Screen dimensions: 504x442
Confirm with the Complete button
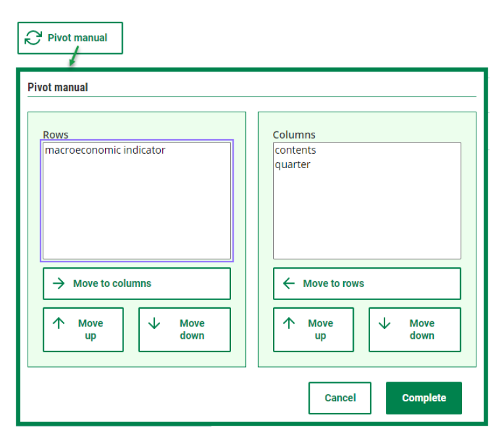(x=423, y=398)
